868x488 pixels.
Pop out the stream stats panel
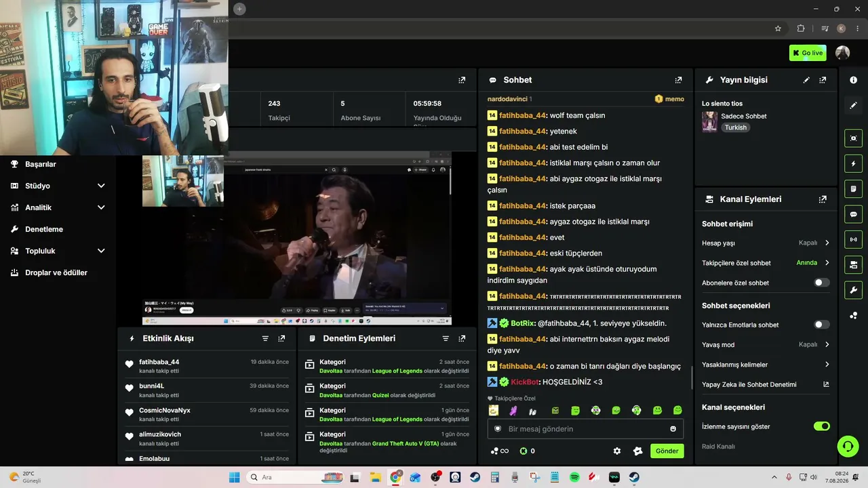(462, 80)
